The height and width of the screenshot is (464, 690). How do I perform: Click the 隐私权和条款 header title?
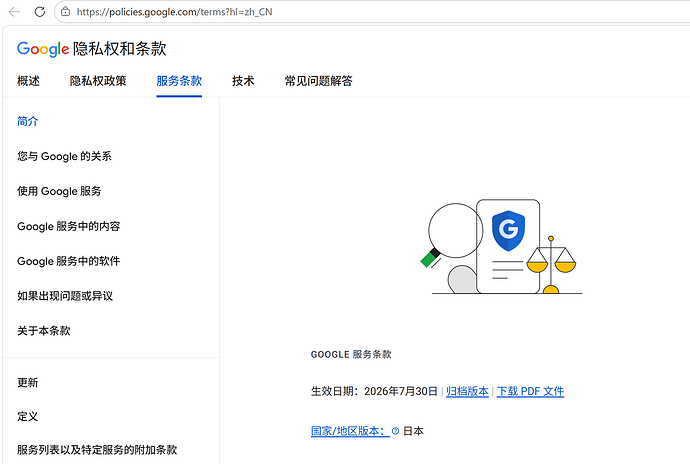[x=120, y=49]
